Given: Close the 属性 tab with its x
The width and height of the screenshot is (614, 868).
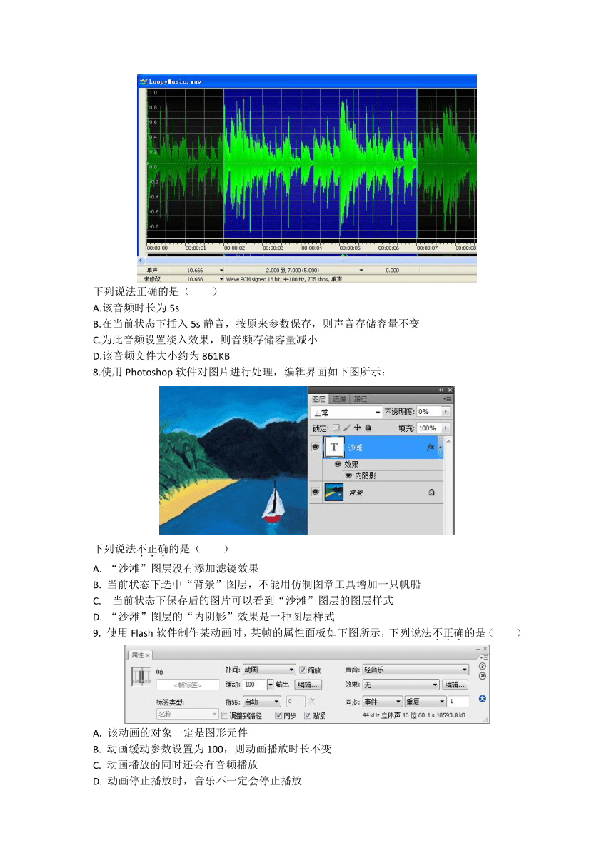Looking at the screenshot, I should click(149, 655).
